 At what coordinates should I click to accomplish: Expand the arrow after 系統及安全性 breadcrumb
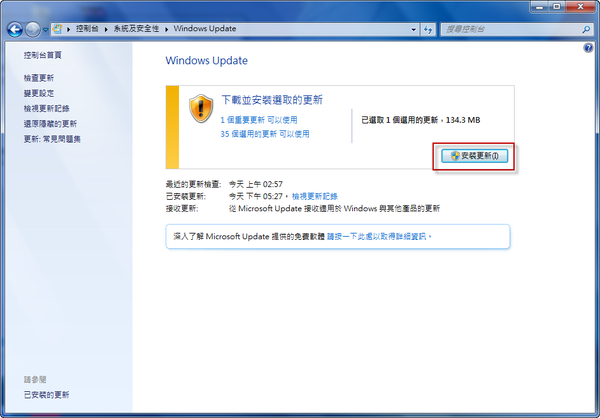point(166,29)
